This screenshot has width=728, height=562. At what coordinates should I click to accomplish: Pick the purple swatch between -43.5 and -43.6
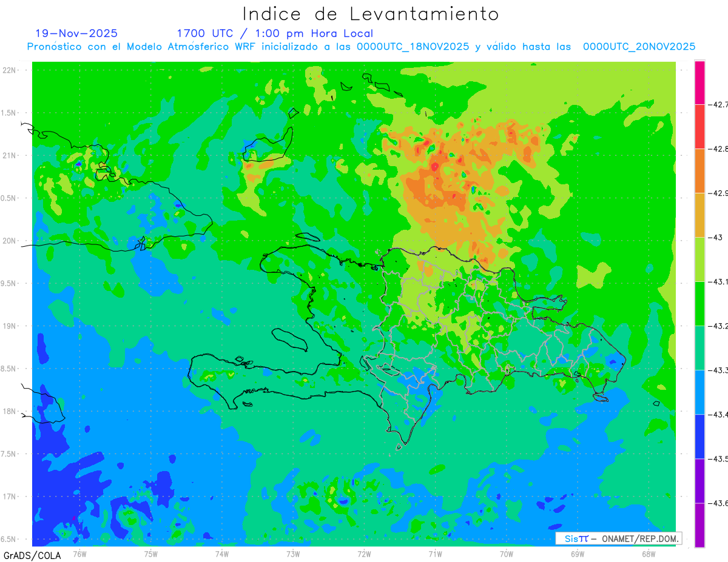pyautogui.click(x=699, y=481)
